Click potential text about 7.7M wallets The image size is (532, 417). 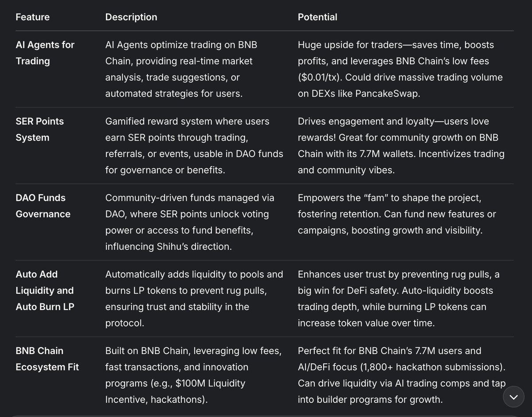(x=401, y=146)
